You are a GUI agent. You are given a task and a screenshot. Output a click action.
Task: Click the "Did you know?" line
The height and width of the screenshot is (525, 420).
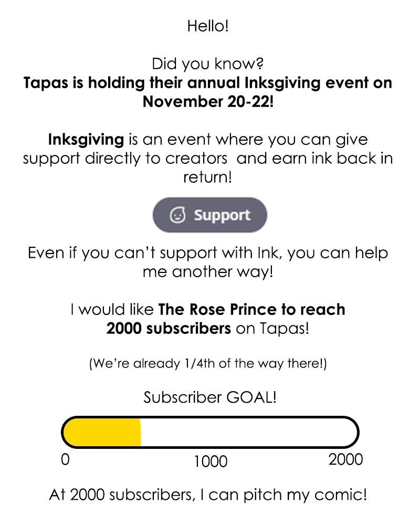(x=208, y=64)
